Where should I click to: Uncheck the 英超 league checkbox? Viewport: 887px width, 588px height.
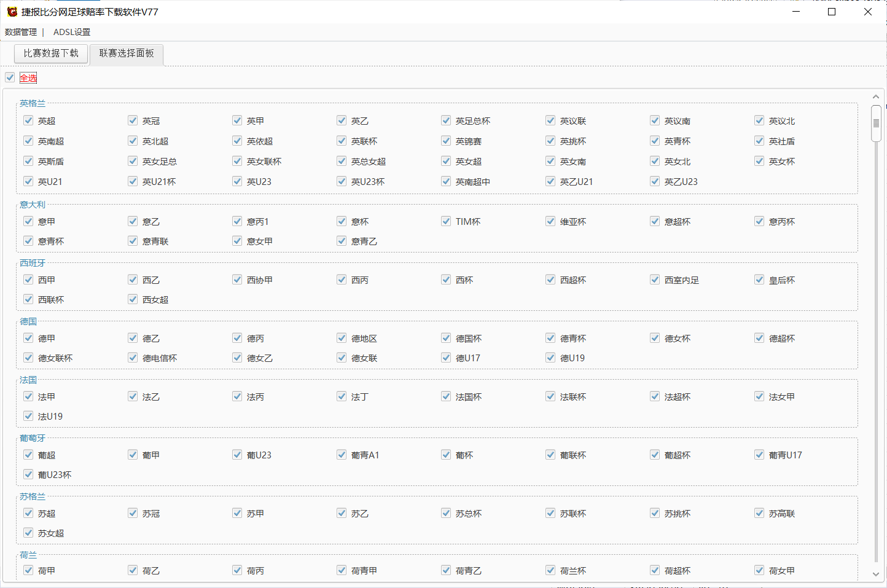[x=28, y=120]
